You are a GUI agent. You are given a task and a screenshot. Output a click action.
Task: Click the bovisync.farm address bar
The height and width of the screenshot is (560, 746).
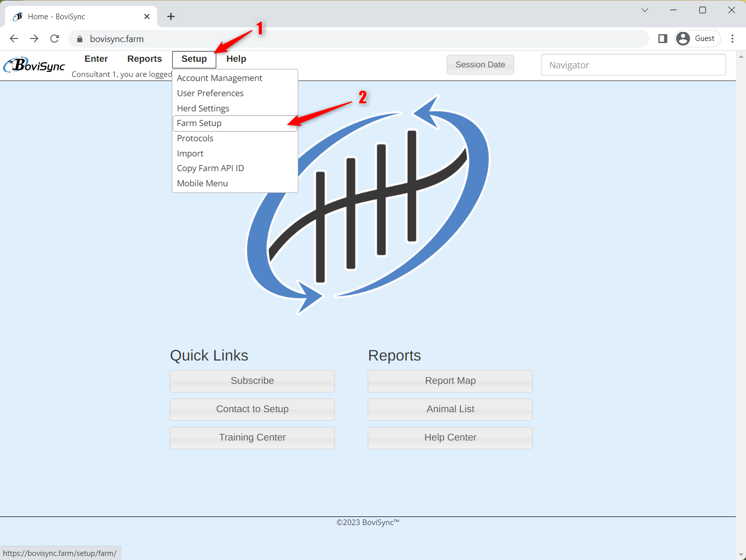(x=359, y=39)
